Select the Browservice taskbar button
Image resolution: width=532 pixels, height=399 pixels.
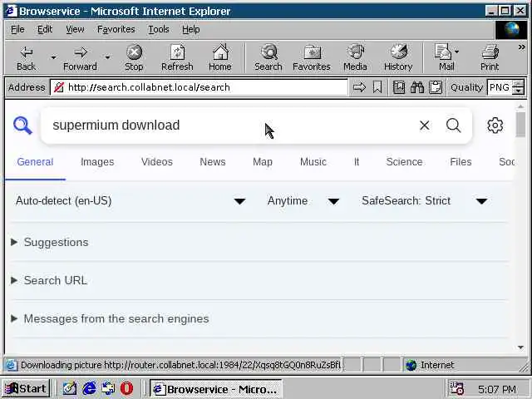coord(216,389)
